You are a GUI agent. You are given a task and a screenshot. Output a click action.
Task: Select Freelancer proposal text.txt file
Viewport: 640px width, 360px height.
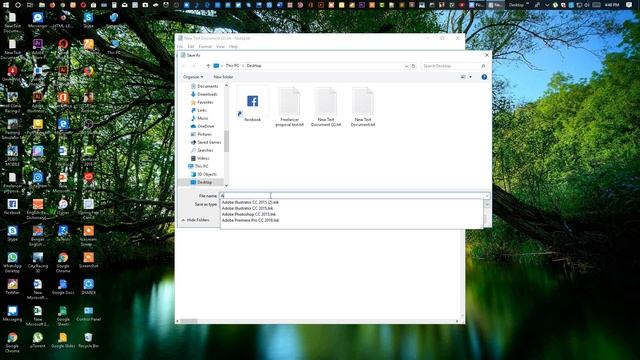(289, 107)
